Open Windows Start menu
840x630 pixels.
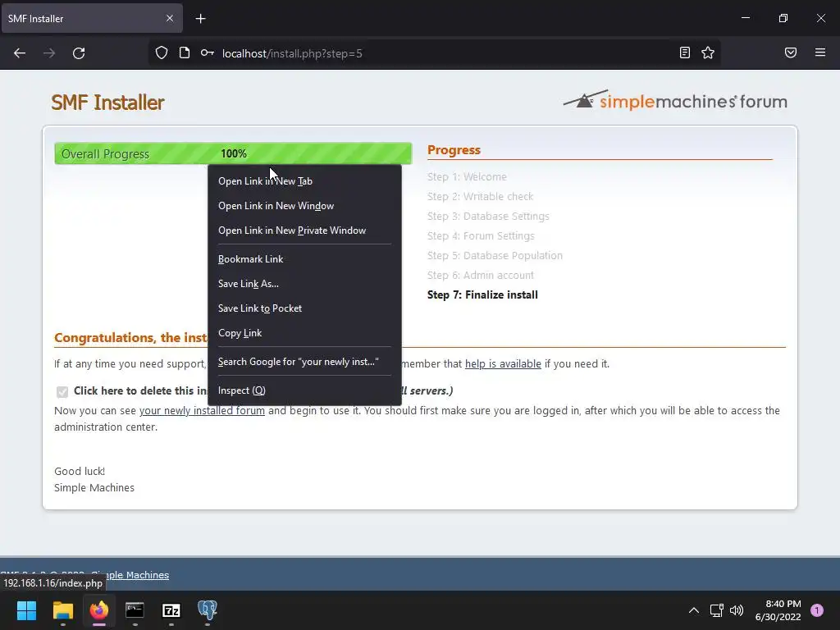tap(26, 610)
